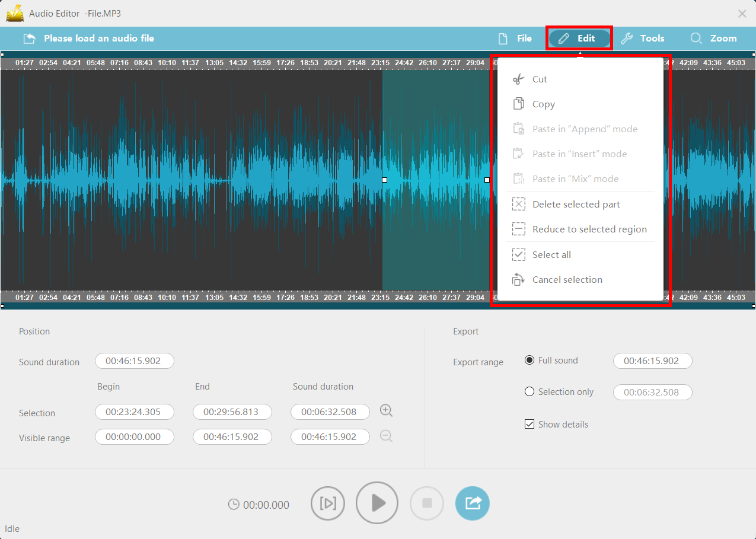Click the Copy icon in the Edit menu

click(519, 103)
